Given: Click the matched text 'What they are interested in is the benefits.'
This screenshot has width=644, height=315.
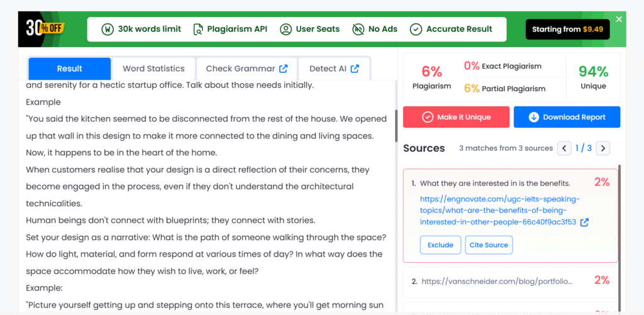Looking at the screenshot, I should tap(495, 184).
